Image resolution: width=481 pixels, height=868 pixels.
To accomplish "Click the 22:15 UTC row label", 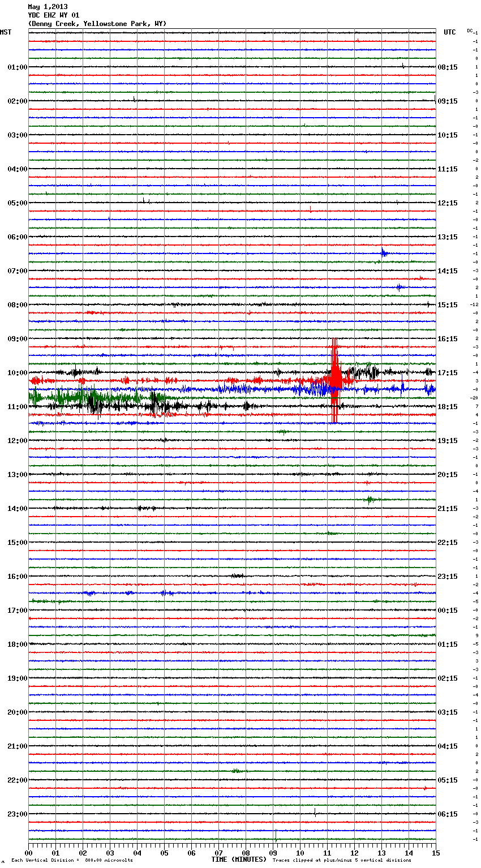I will click(x=448, y=543).
